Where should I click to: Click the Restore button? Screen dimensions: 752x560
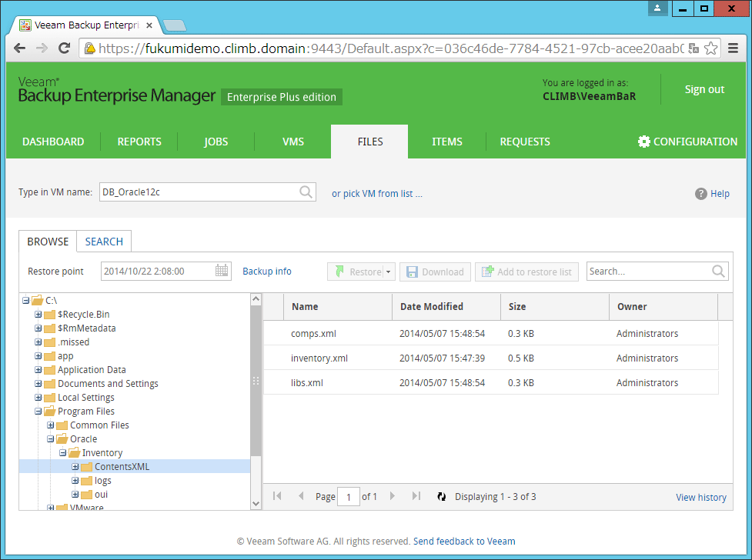coord(356,272)
